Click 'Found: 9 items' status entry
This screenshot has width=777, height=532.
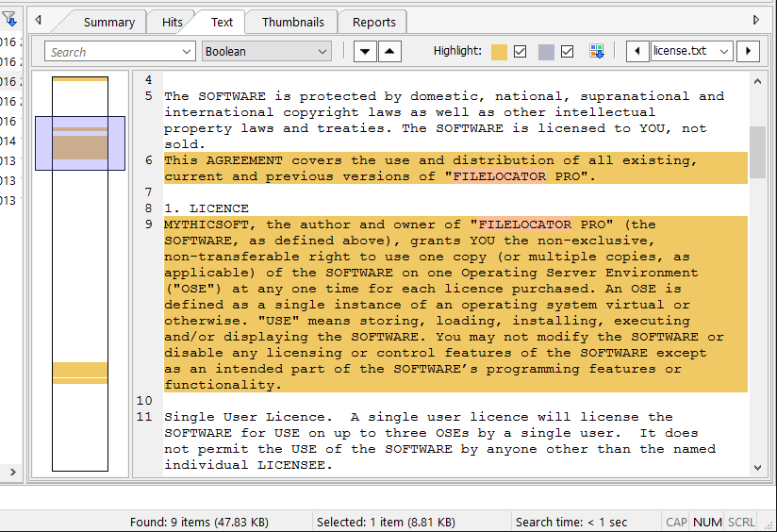(x=199, y=522)
